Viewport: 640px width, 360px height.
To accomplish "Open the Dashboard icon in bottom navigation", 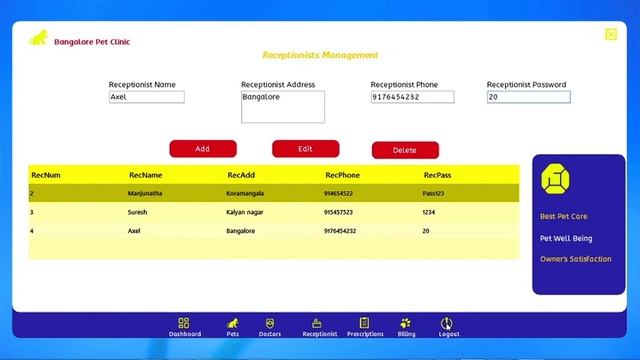I will pyautogui.click(x=184, y=323).
